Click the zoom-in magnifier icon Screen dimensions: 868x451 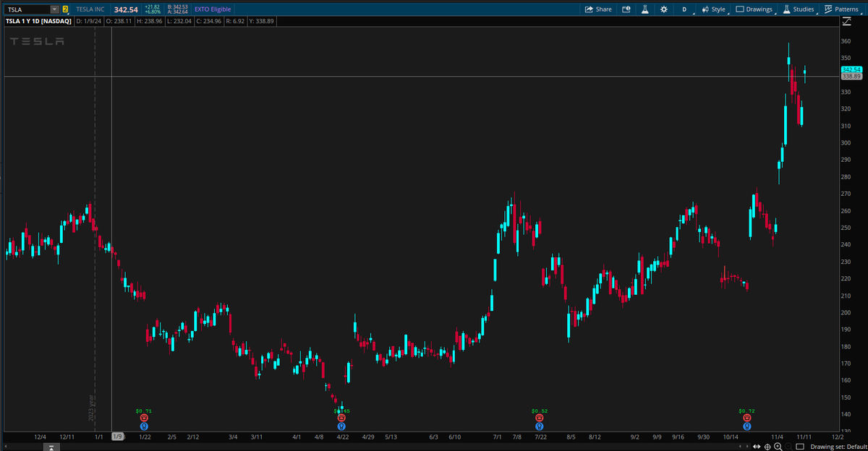778,447
